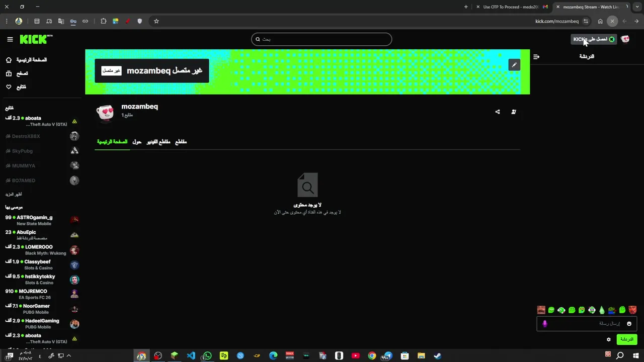Open a new browser tab
Image resolution: width=644 pixels, height=362 pixels.
(466, 7)
